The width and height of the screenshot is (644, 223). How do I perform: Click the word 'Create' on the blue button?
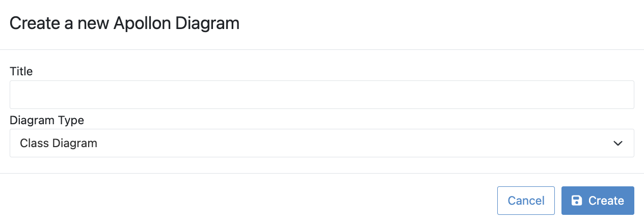(x=606, y=201)
